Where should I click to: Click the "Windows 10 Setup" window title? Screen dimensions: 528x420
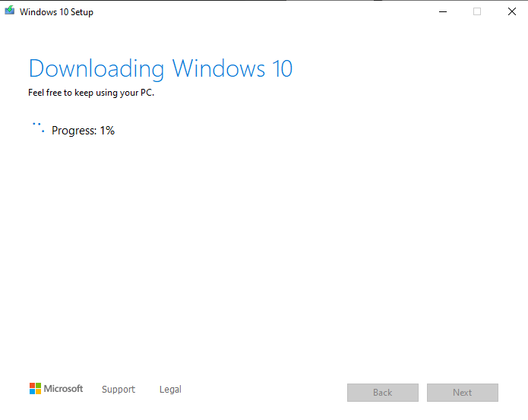tap(56, 12)
